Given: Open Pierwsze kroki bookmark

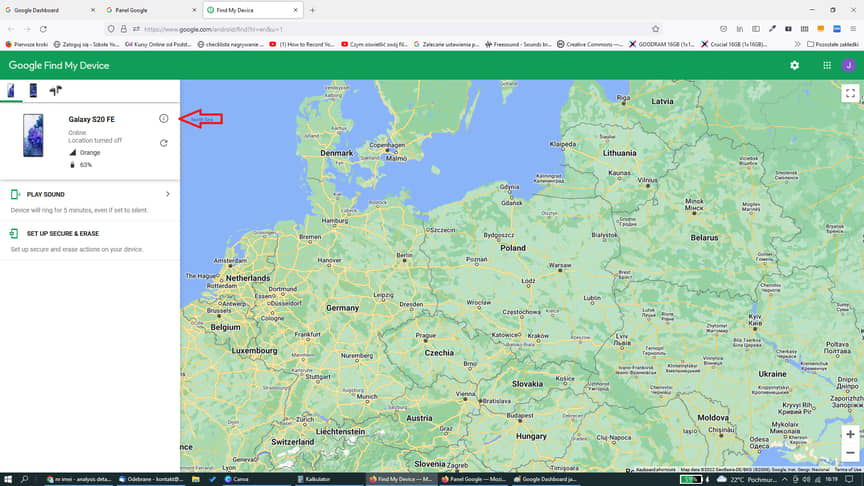Looking at the screenshot, I should [x=26, y=44].
